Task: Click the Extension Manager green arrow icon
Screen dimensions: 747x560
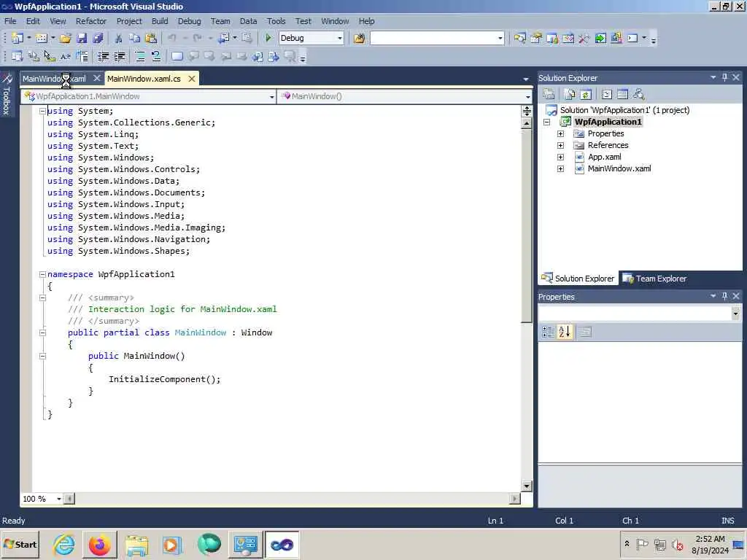Action: coord(600,38)
